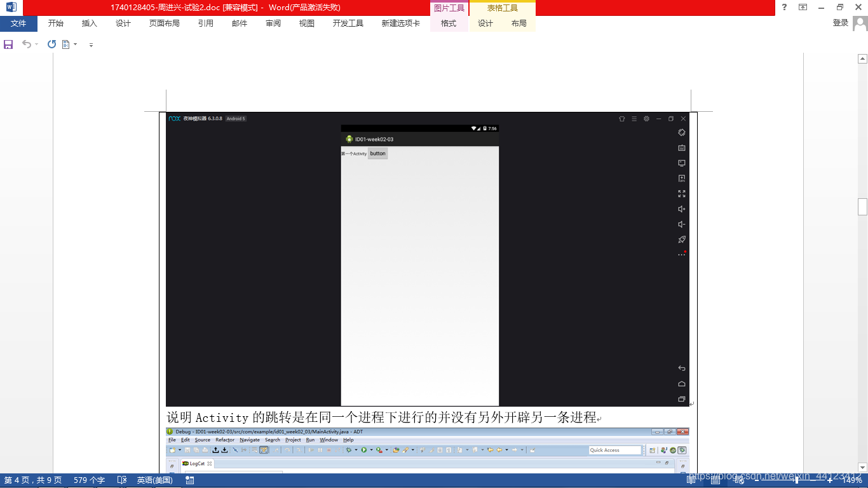
Task: Click the Nox recent apps icon
Action: [x=682, y=399]
